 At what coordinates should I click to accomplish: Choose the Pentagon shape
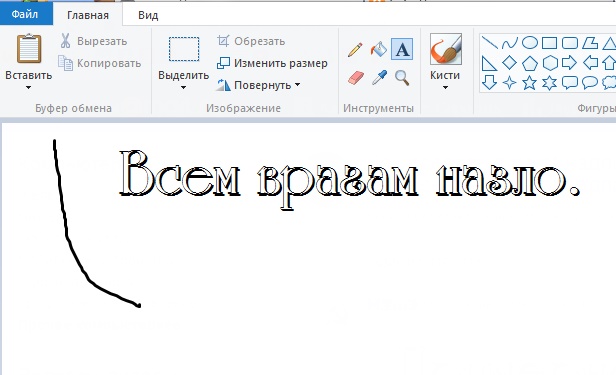pos(530,63)
